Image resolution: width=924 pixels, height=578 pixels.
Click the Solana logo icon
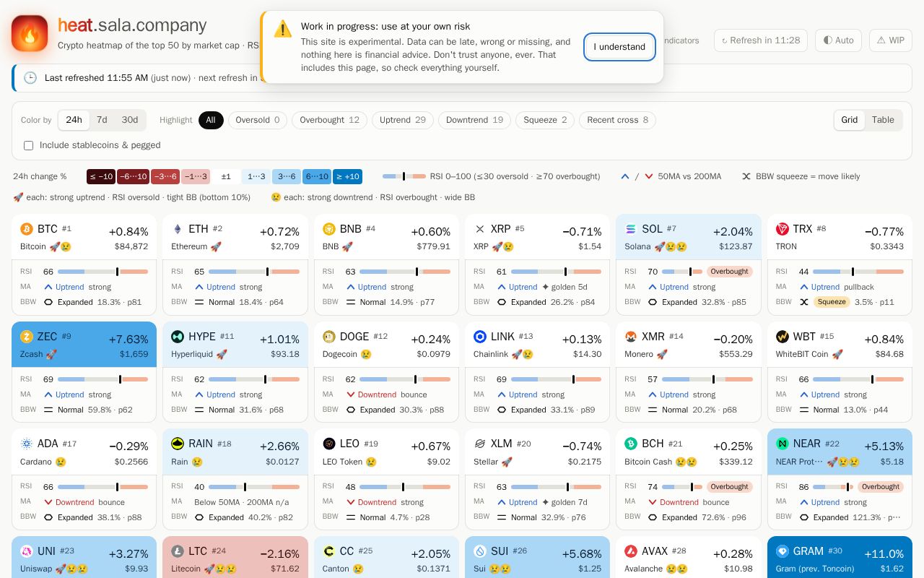631,229
